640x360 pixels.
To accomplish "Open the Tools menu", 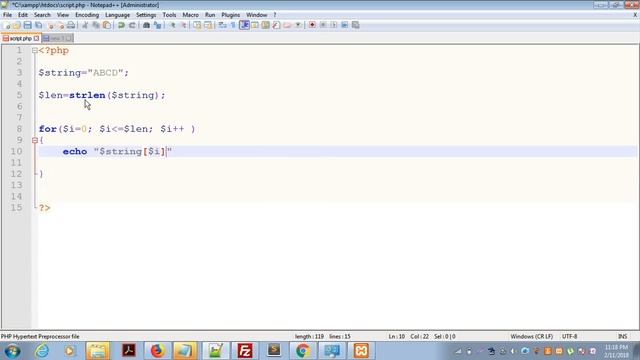I will 169,15.
